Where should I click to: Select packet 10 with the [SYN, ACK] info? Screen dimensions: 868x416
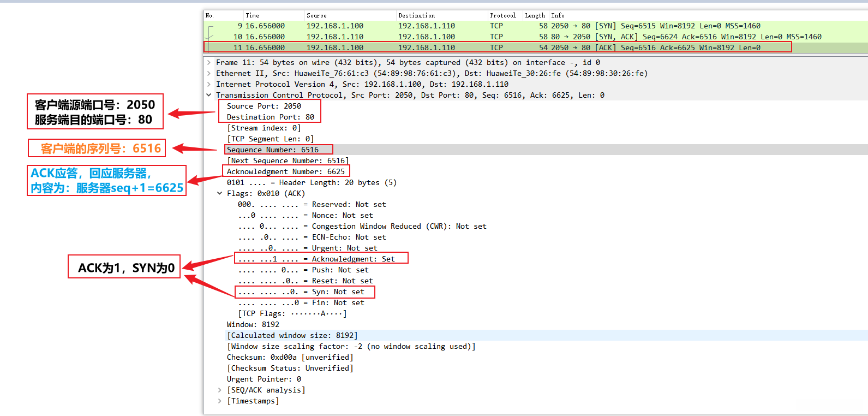point(536,37)
